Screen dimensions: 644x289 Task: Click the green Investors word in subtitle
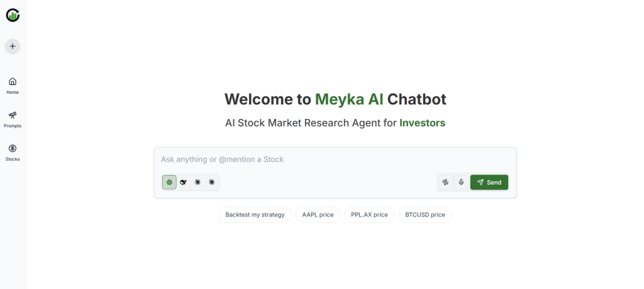422,123
